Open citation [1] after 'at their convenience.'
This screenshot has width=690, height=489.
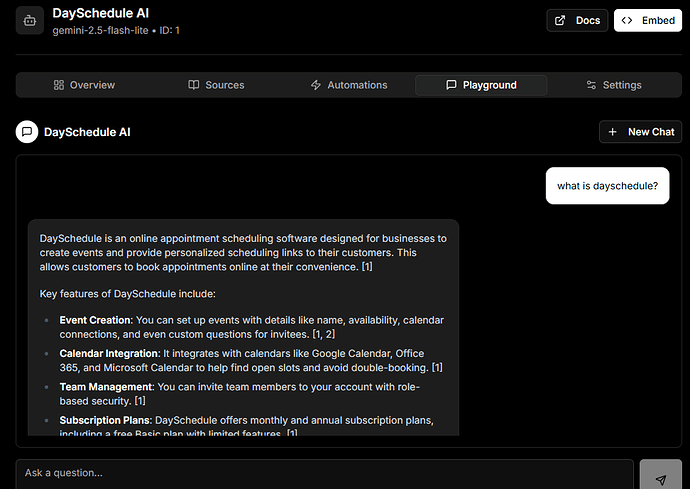click(x=367, y=267)
